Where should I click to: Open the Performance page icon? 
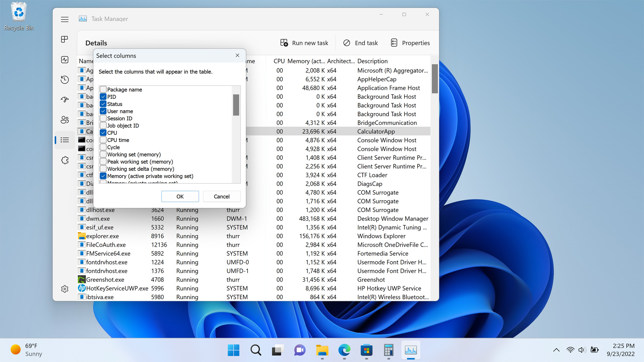(x=65, y=60)
